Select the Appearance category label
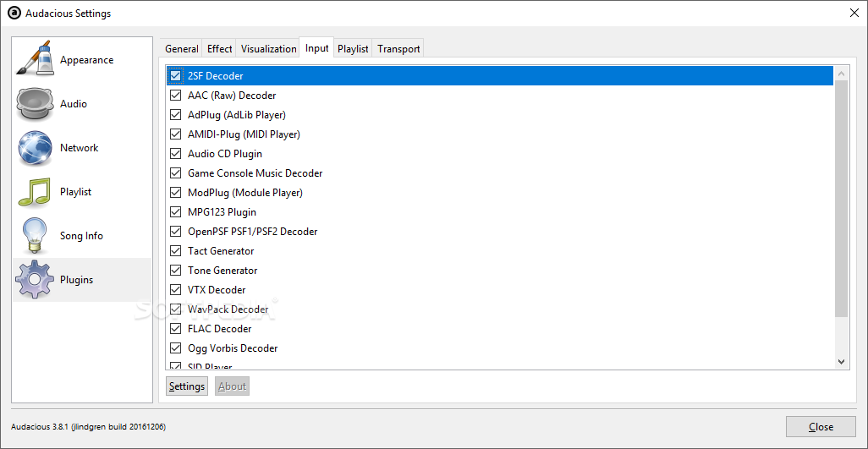Image resolution: width=868 pixels, height=449 pixels. coord(86,60)
